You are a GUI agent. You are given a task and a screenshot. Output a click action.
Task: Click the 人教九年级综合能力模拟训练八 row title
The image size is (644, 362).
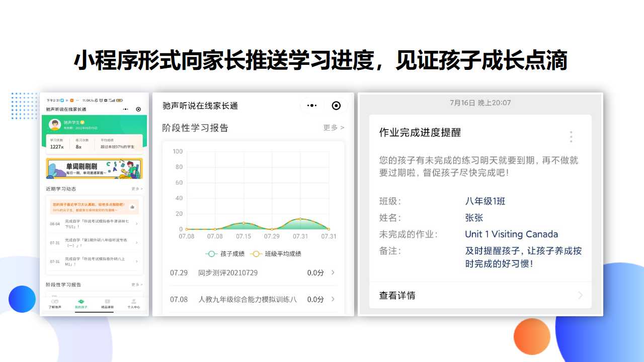(x=248, y=299)
